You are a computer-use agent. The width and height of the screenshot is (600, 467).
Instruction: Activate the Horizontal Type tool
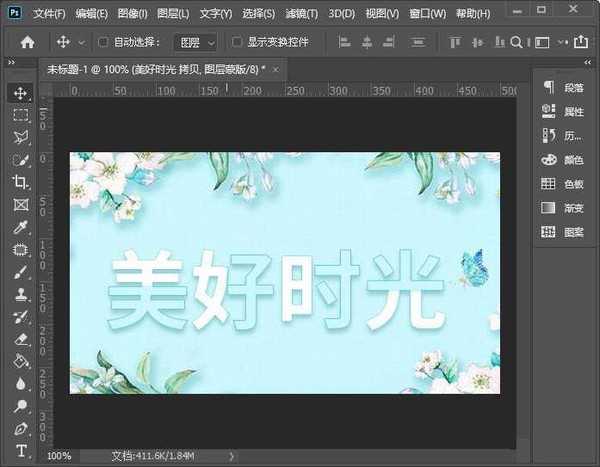point(20,452)
